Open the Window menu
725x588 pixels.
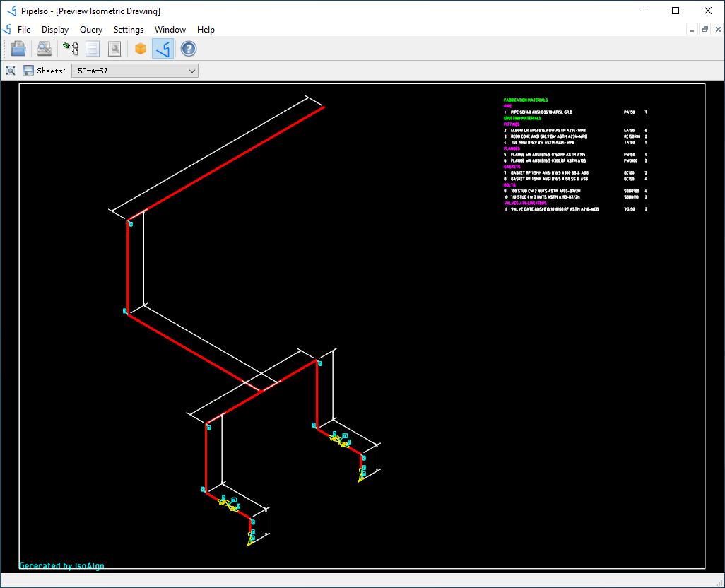(170, 30)
